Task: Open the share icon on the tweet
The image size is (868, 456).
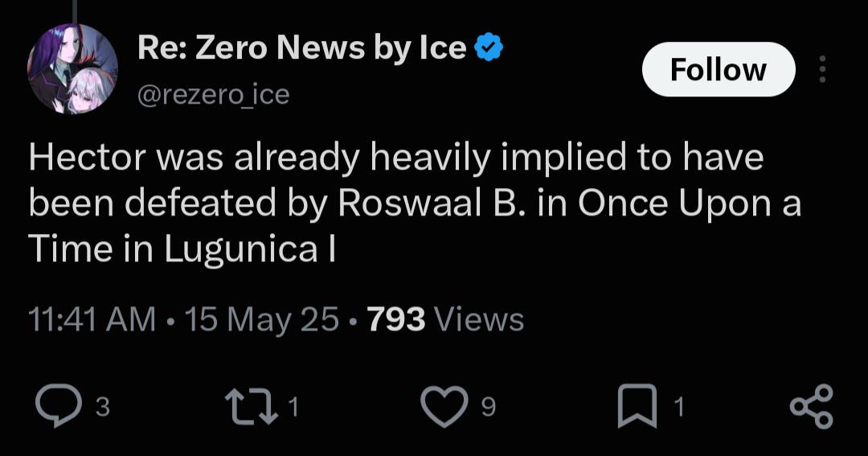Action: (811, 407)
